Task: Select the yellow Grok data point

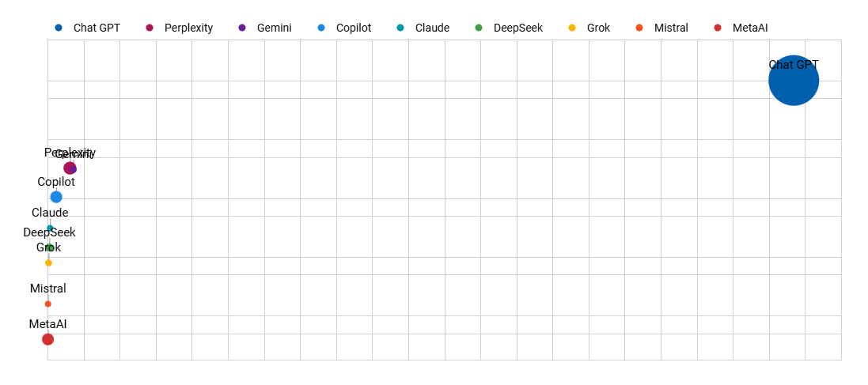Action: (48, 262)
